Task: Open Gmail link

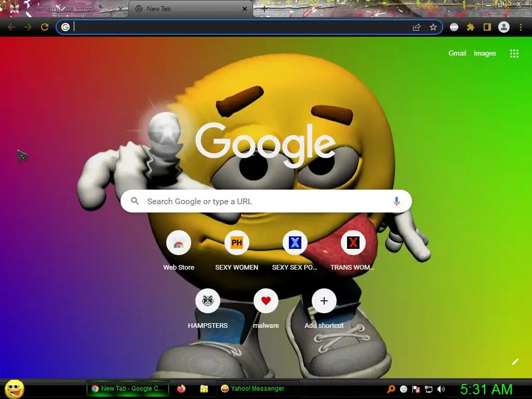Action: (457, 54)
